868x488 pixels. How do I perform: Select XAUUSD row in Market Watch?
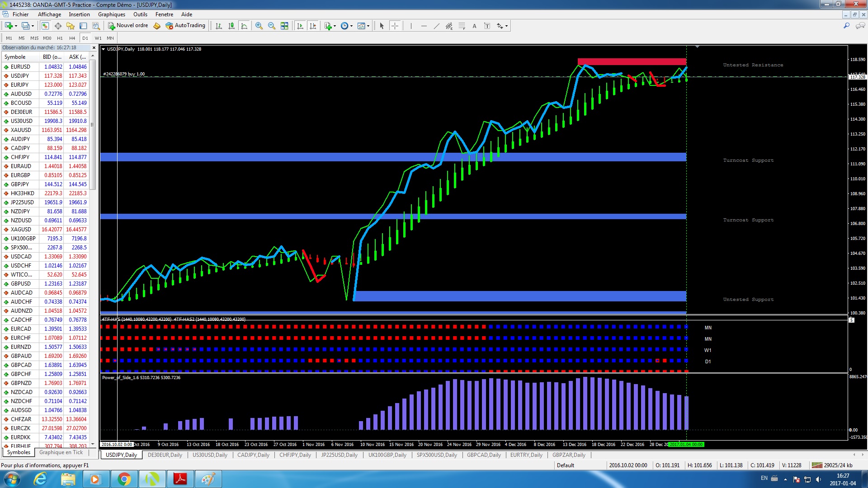21,130
